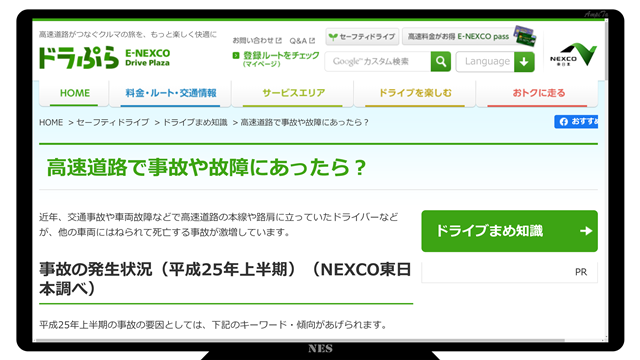This screenshot has width=640, height=360.
Task: Go to セーフティドライブ breadcrumb link
Action: (x=113, y=122)
